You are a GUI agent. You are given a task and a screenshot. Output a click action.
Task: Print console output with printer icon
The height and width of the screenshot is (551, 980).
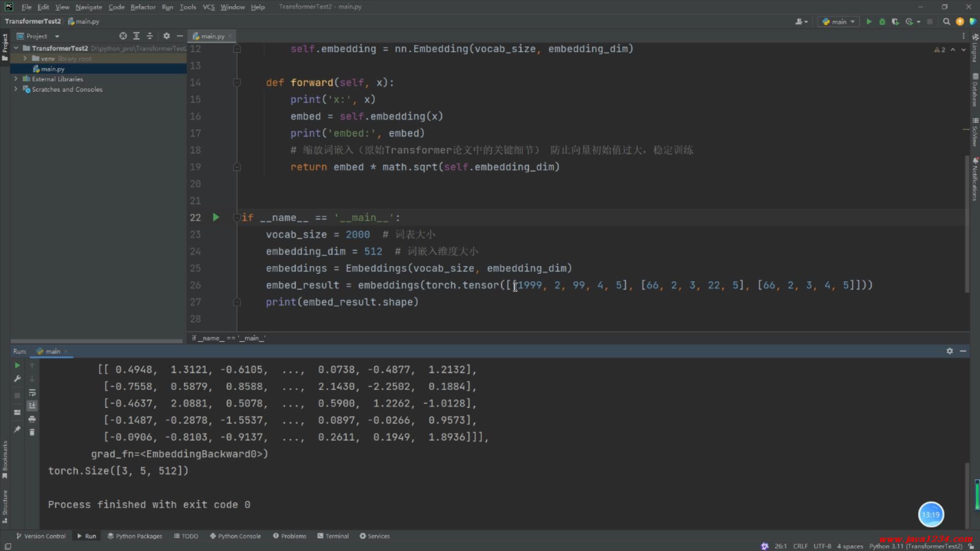32,419
